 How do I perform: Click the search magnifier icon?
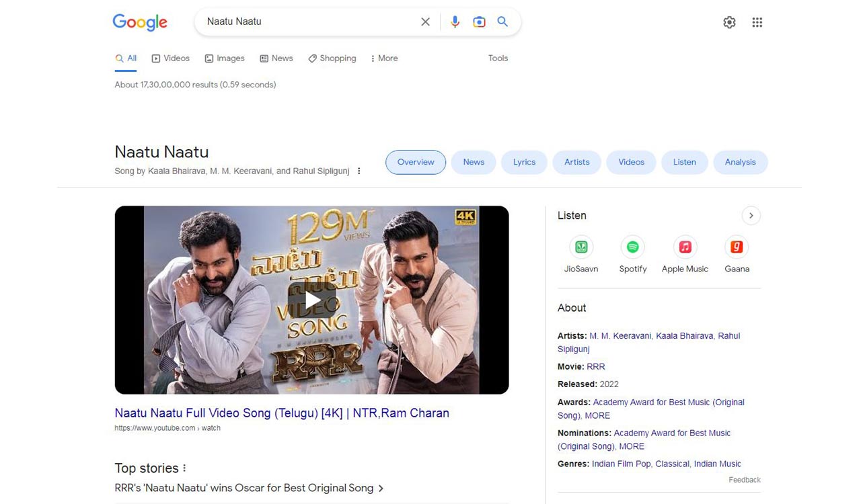point(502,22)
